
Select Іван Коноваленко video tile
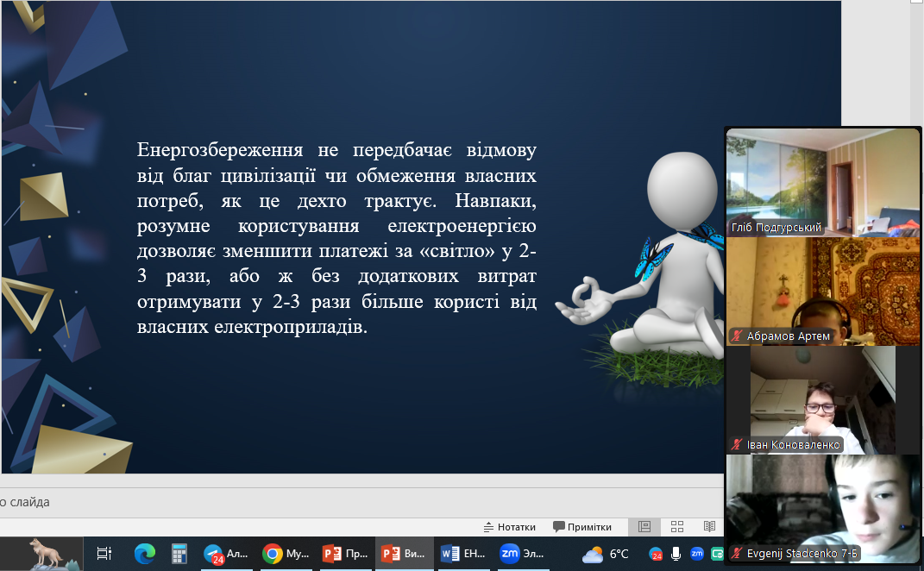click(823, 399)
